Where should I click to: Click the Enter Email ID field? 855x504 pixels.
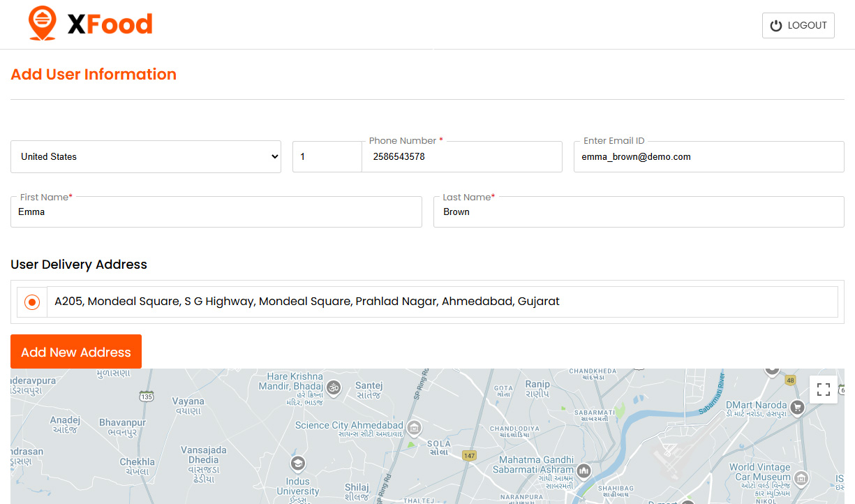tap(708, 157)
